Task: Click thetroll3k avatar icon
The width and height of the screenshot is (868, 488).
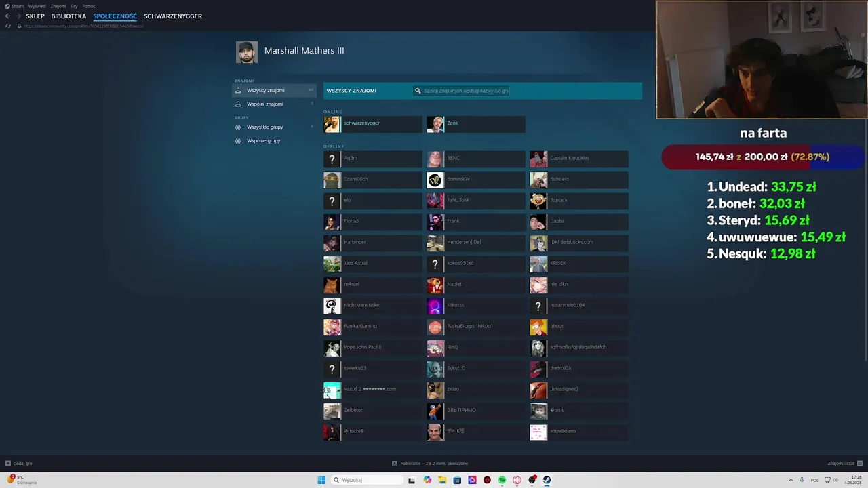Action: pos(538,369)
